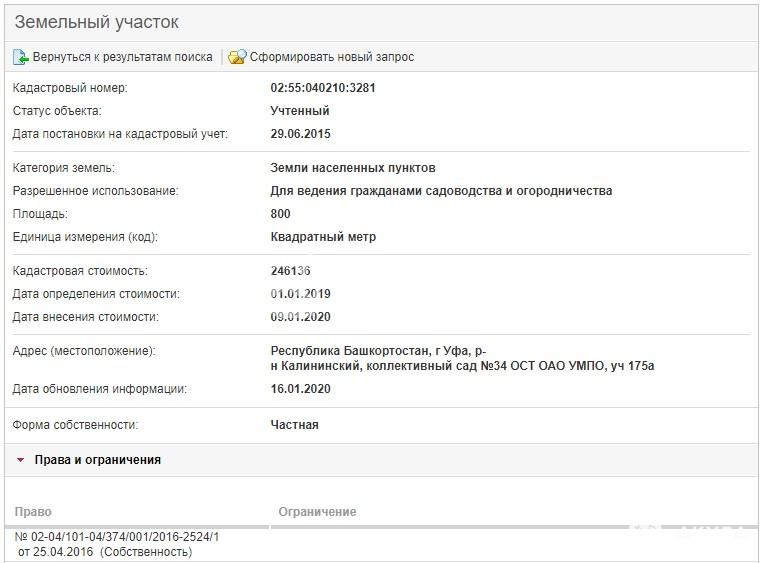Select the 'Ограничение' column header
The width and height of the screenshot is (764, 563).
point(317,511)
